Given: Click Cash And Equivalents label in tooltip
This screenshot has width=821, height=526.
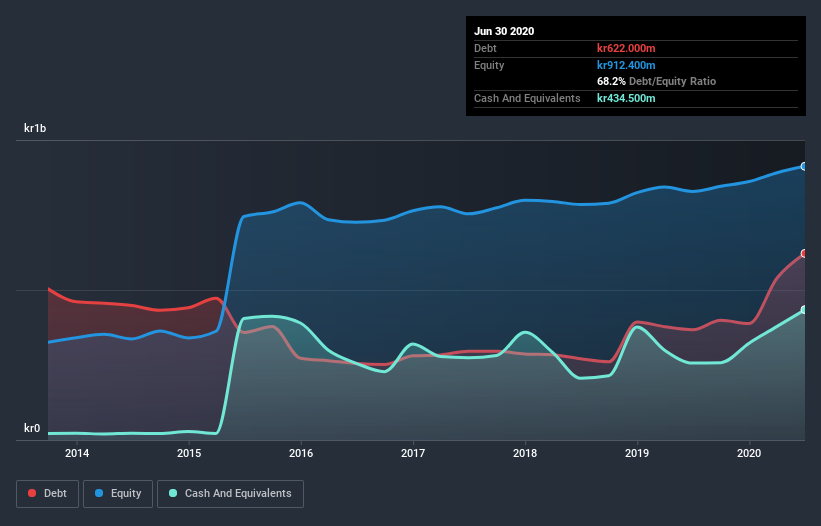Looking at the screenshot, I should click(527, 98).
